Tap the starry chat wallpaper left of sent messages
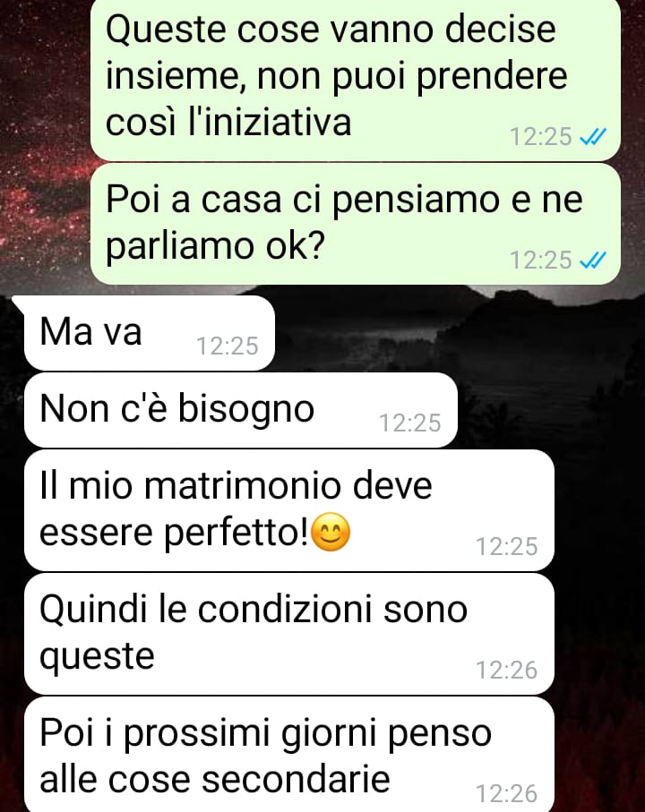Image resolution: width=645 pixels, height=812 pixels. coord(44,156)
